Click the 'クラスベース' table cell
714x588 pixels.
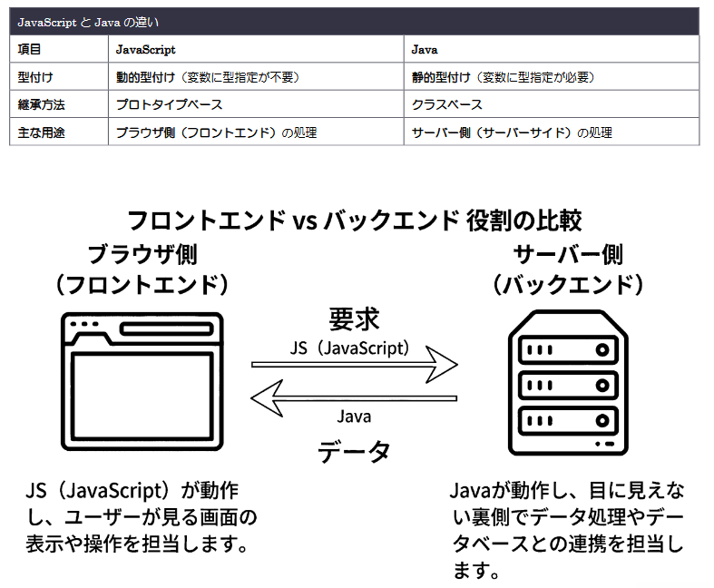pos(446,104)
